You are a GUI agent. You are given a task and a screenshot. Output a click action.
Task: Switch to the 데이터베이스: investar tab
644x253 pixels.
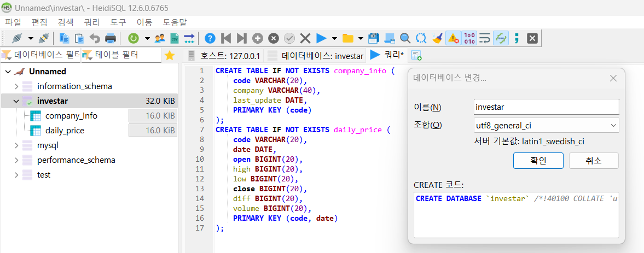[316, 56]
